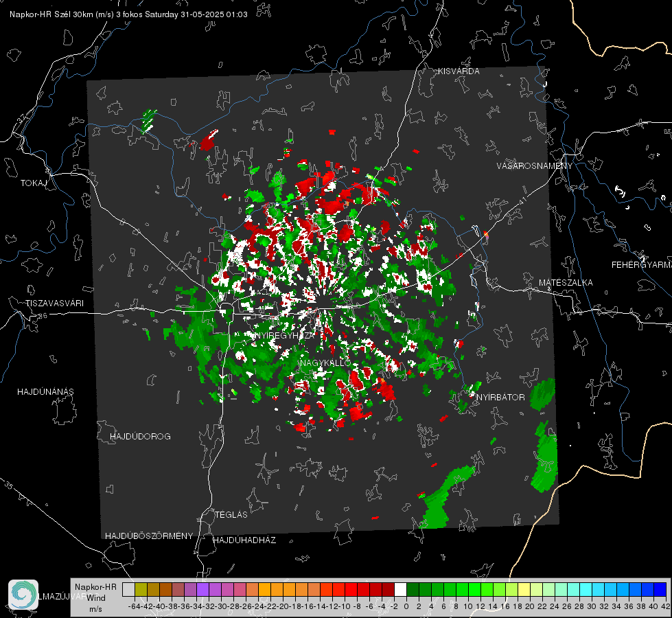Click road number 41 near Vásárosnamény

(x=522, y=200)
